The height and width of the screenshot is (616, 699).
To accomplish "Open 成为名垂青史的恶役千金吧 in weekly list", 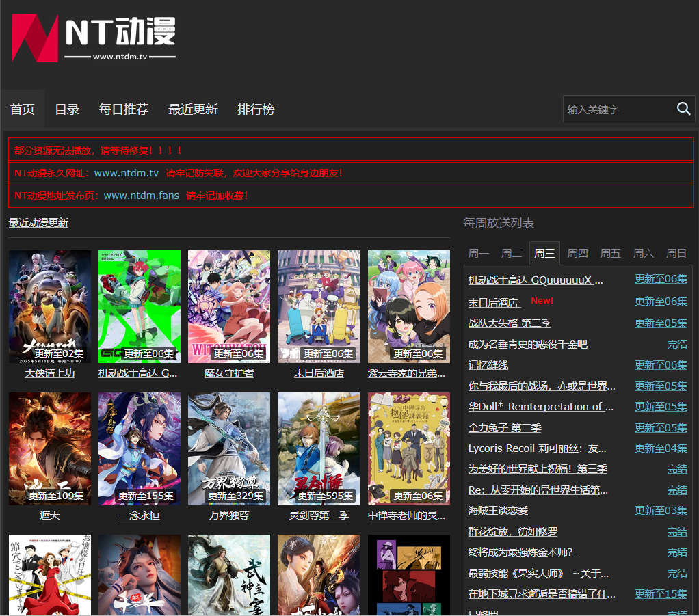I will click(527, 344).
